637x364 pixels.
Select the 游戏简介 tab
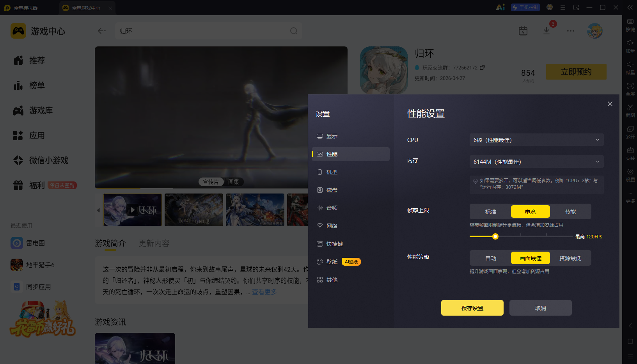[110, 243]
